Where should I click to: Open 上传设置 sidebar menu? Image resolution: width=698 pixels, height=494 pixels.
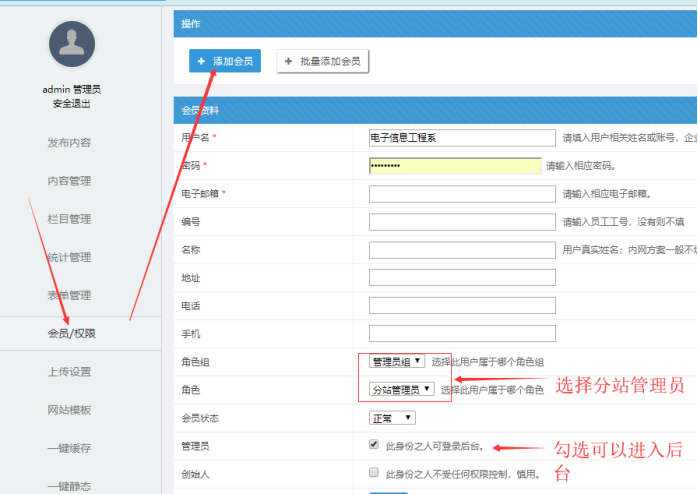pos(69,372)
